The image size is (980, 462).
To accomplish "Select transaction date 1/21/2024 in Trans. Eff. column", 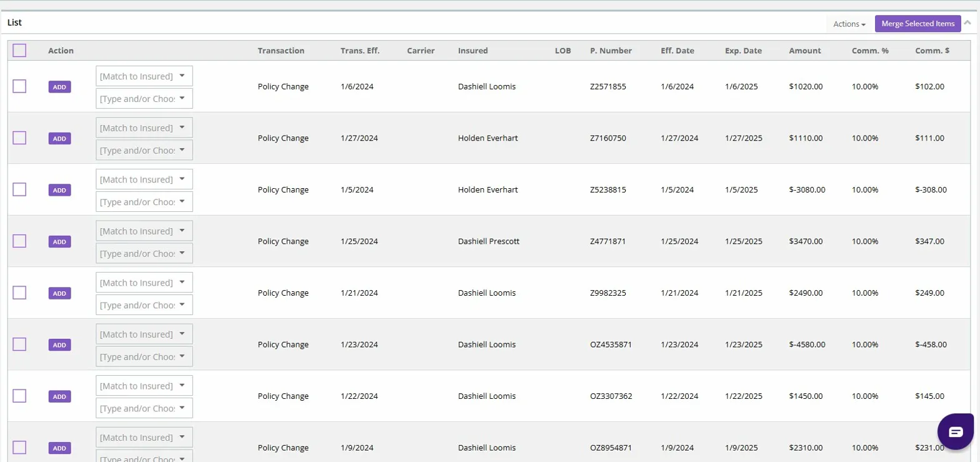I will pyautogui.click(x=359, y=293).
